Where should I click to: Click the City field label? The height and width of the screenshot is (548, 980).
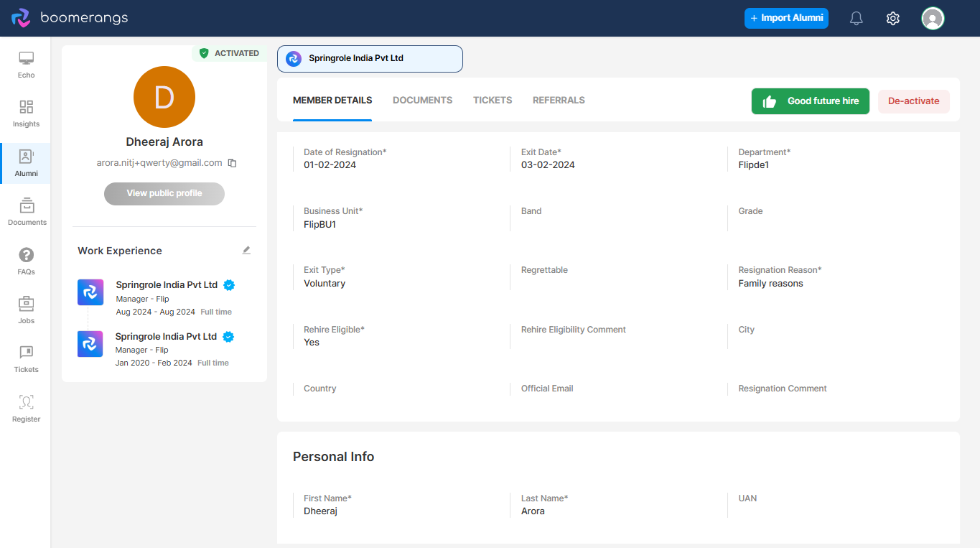coord(746,330)
